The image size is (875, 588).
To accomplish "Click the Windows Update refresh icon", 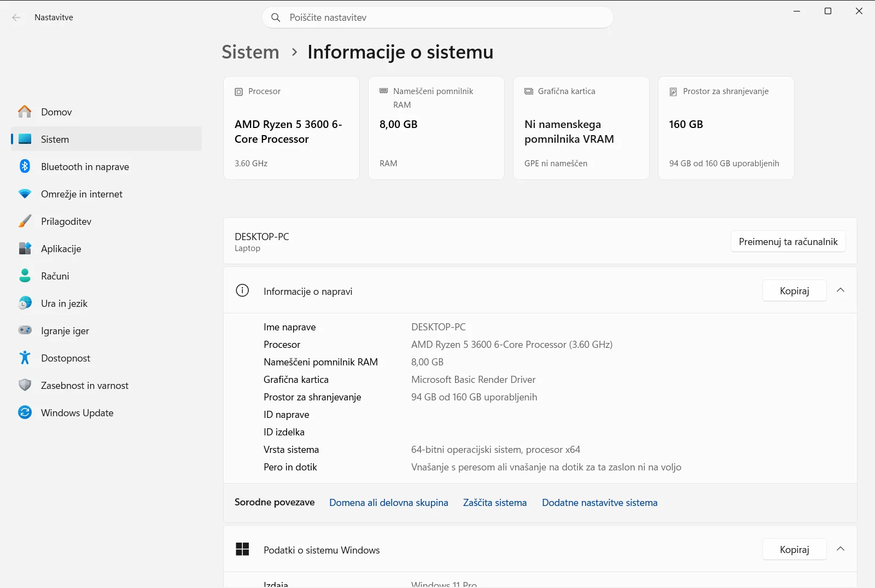I will coord(25,412).
